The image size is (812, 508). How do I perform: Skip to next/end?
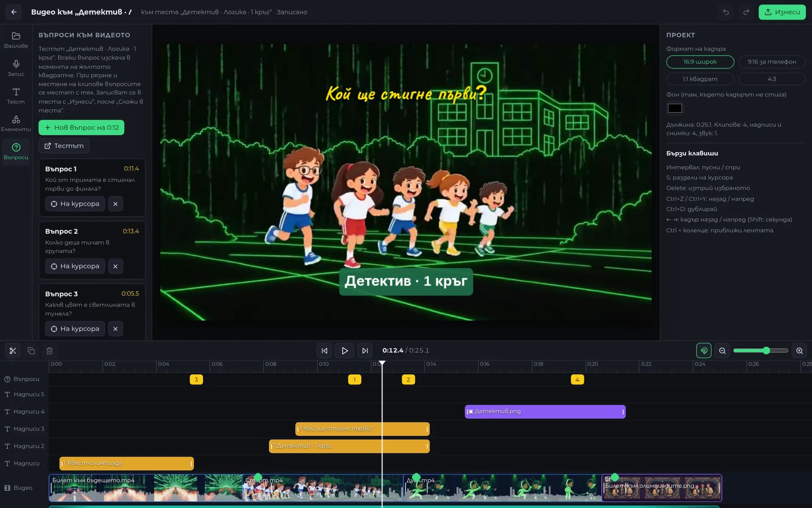point(365,351)
